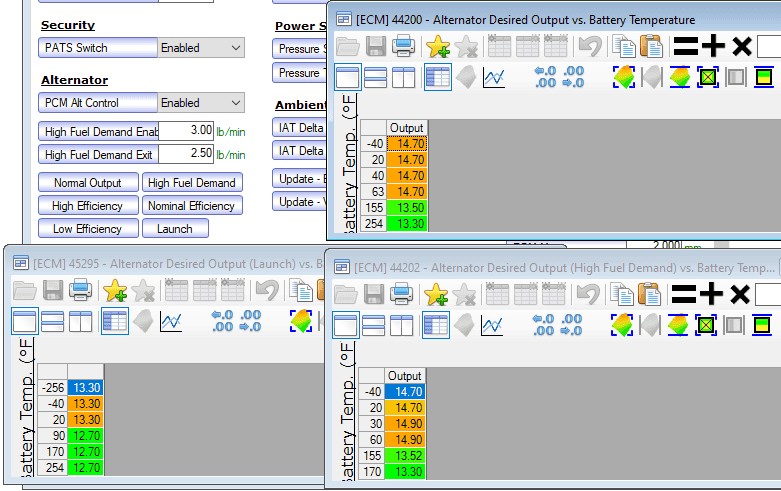
Task: Open High Efficiency table
Action: [x=88, y=206]
